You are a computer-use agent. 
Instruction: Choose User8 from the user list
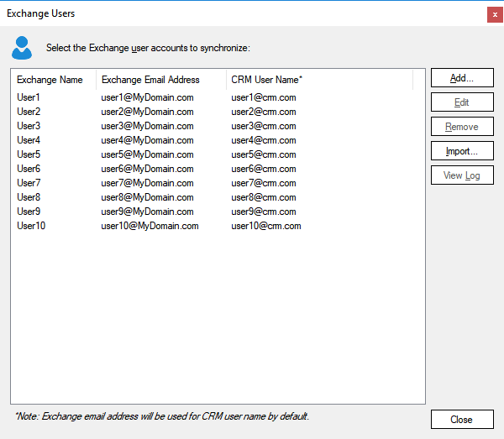29,197
